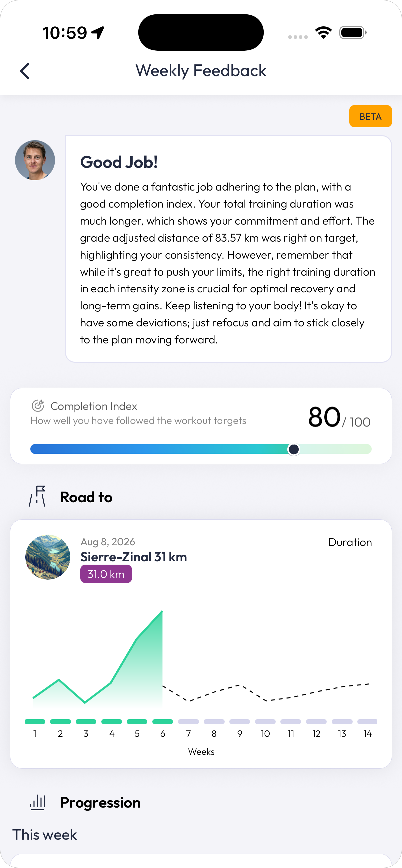Screen dimensions: 402x868
Task: Tap the purple 31.0 km distance tag
Action: tap(106, 574)
